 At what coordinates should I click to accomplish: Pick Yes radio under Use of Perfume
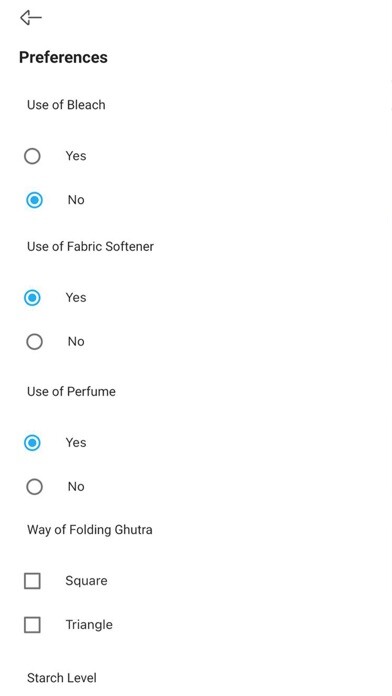pos(32,443)
